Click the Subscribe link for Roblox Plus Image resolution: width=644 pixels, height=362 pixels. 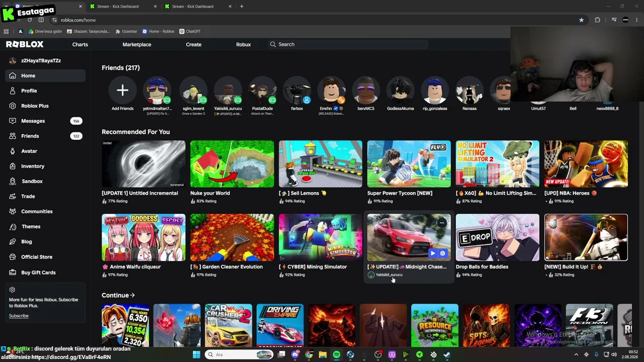click(19, 316)
